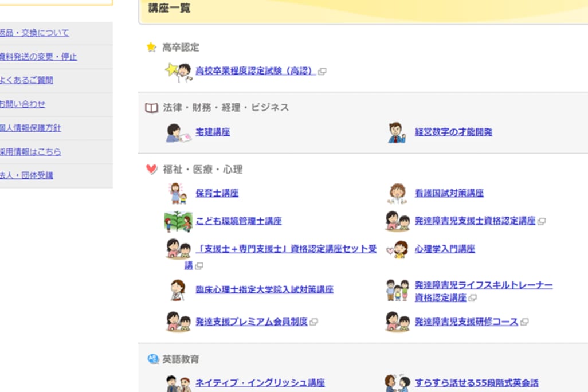Viewport: 588px width, 392px height.
Task: Open 採用情報はこちら sidebar link
Action: [x=30, y=152]
